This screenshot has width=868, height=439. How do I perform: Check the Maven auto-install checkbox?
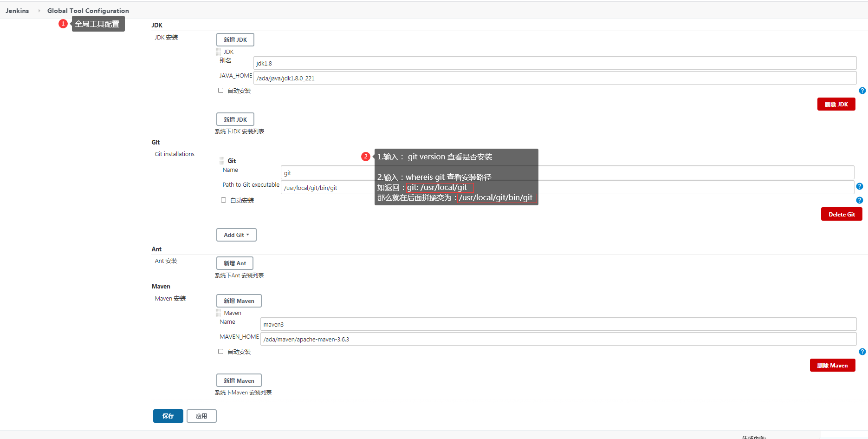click(x=221, y=352)
